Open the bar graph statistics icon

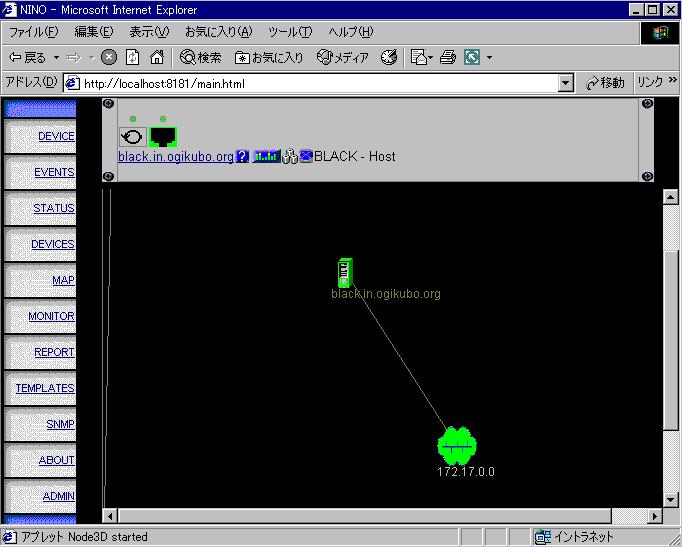click(267, 156)
